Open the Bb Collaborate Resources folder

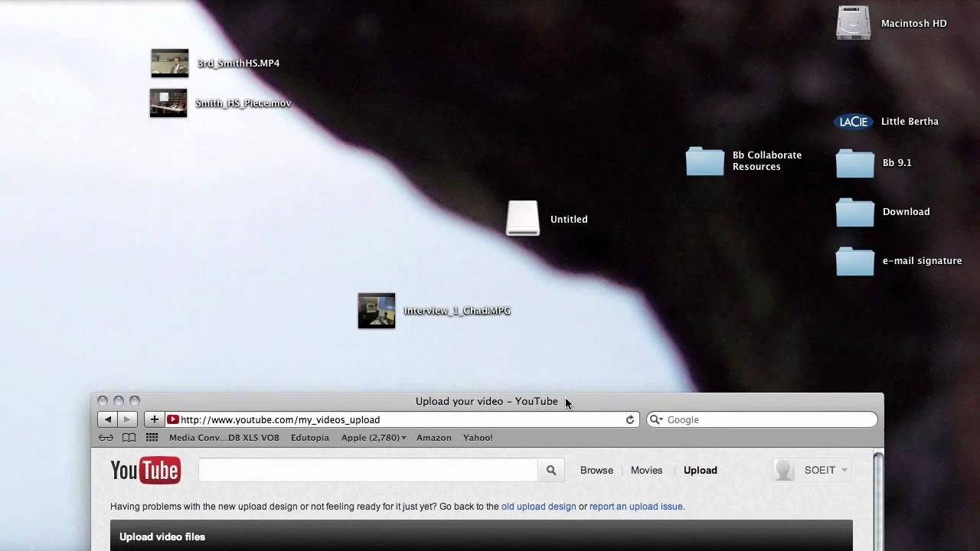click(x=704, y=161)
